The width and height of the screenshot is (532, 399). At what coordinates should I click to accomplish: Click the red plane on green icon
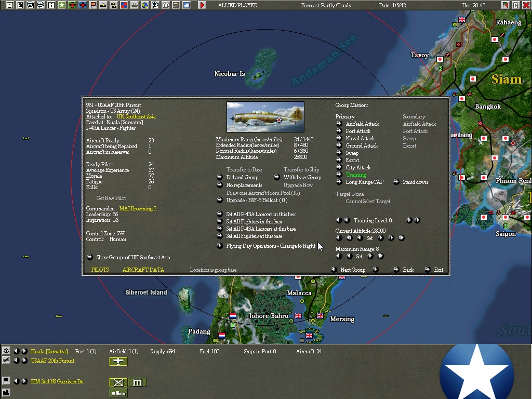coord(72,5)
